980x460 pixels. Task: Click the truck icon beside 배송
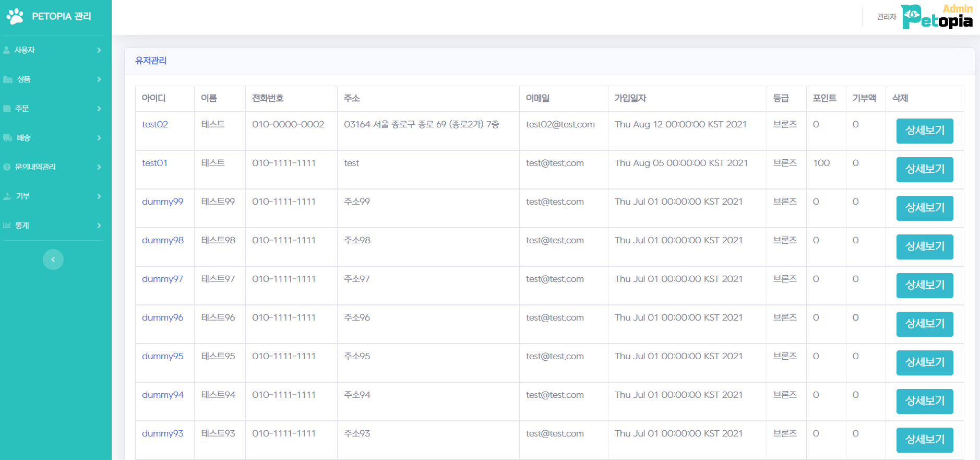click(x=8, y=138)
